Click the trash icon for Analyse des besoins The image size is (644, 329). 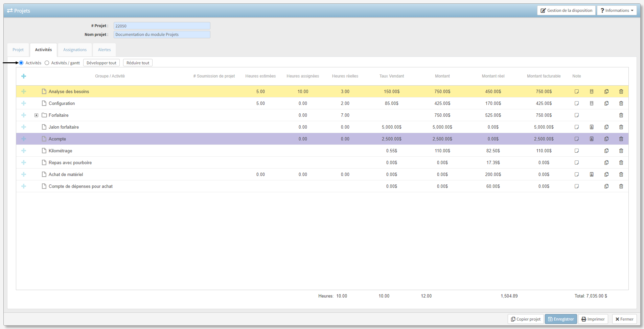pos(621,91)
